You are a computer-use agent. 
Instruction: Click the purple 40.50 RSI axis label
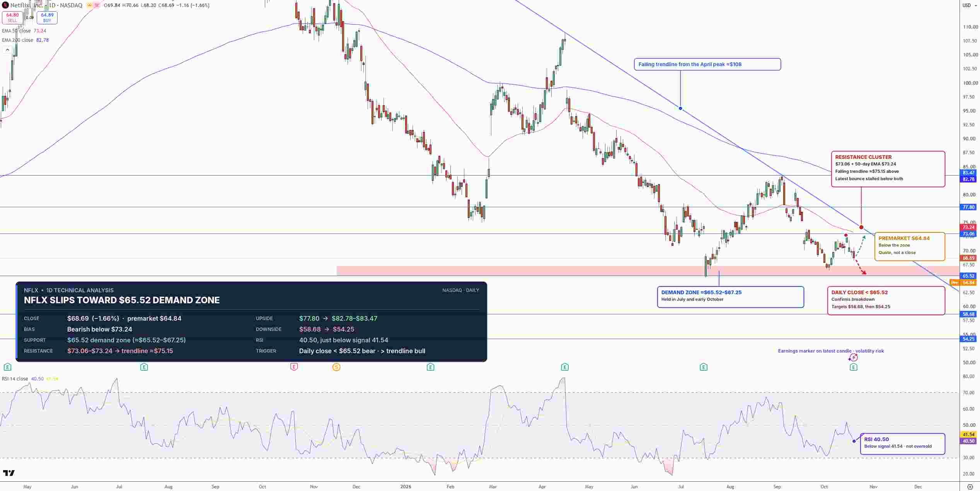click(969, 441)
